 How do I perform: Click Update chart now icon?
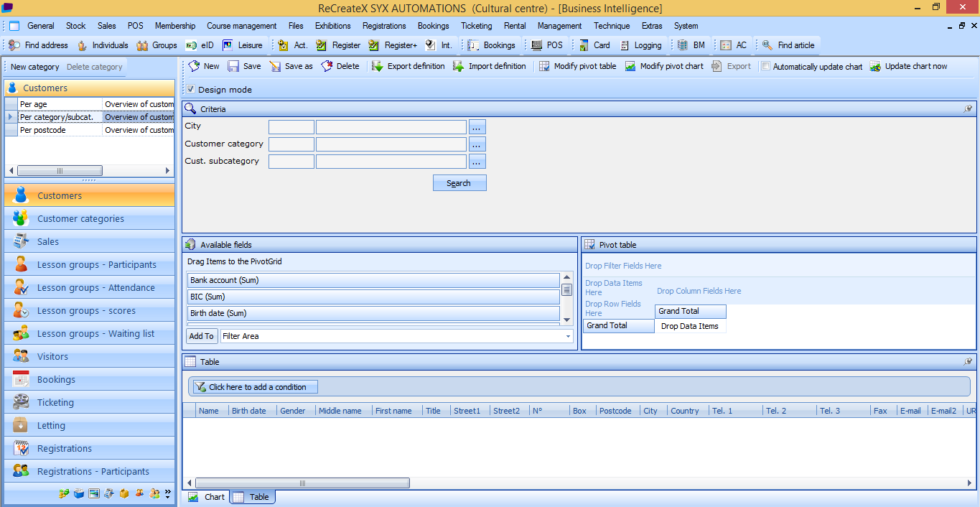point(875,66)
